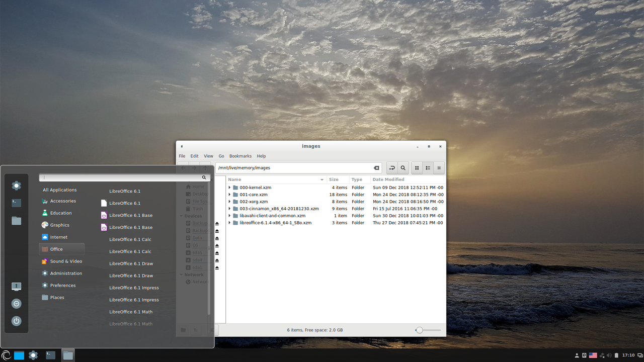644x362 pixels.
Task: Expand the libavahi-client-and-common.xzm folder row
Action: pos(229,216)
